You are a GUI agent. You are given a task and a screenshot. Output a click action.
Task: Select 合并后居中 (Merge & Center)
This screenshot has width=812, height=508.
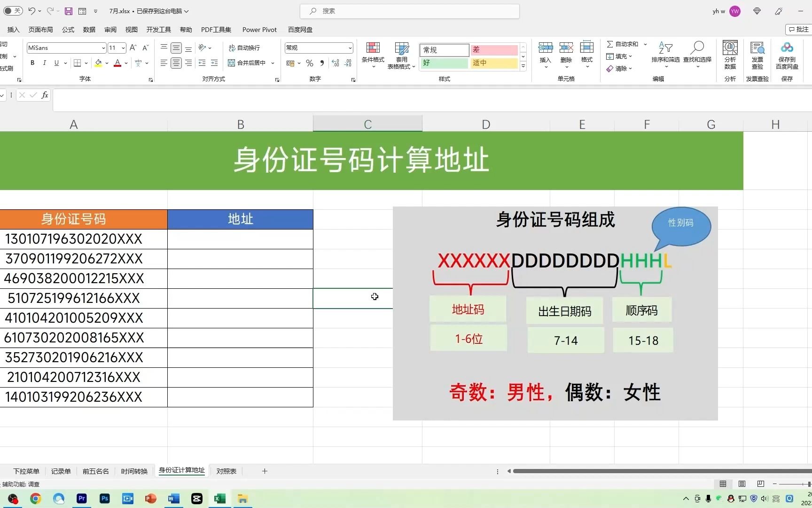point(247,63)
